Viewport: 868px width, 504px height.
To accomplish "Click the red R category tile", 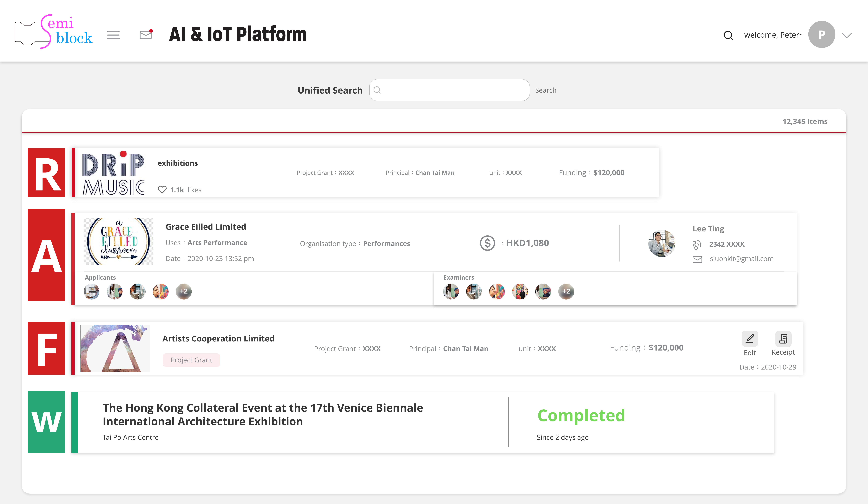I will pos(46,173).
